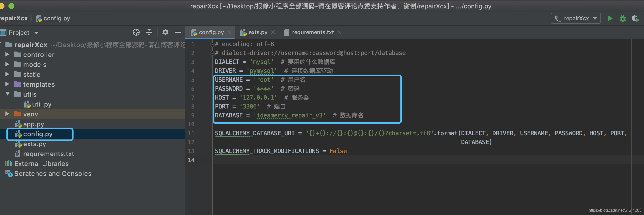Viewport: 644px width, 215px height.
Task: Expand the venv folder
Action: click(x=7, y=114)
